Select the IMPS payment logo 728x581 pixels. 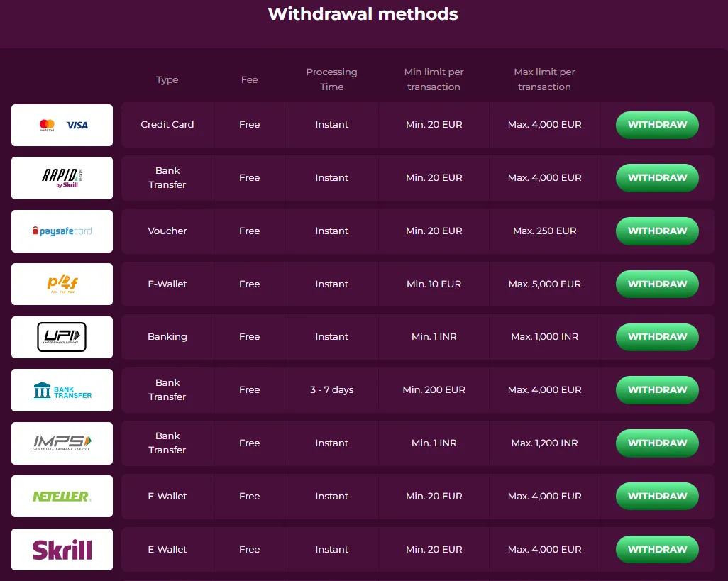[62, 443]
